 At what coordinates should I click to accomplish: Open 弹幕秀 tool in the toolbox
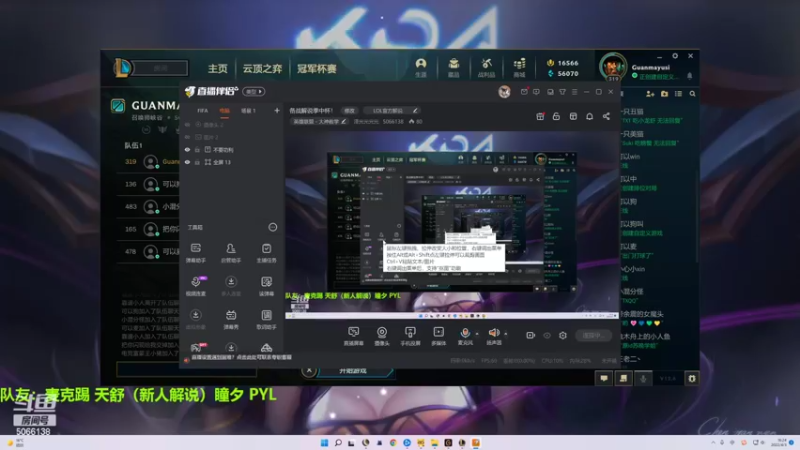[x=231, y=319]
